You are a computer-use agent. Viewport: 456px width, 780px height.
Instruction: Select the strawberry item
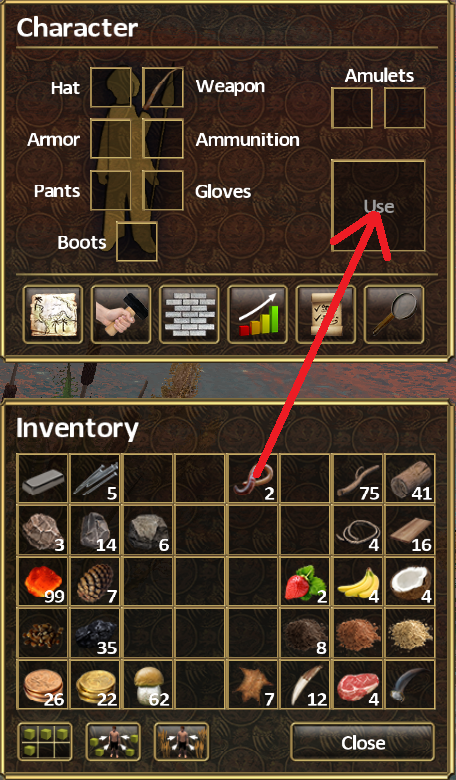tap(305, 582)
